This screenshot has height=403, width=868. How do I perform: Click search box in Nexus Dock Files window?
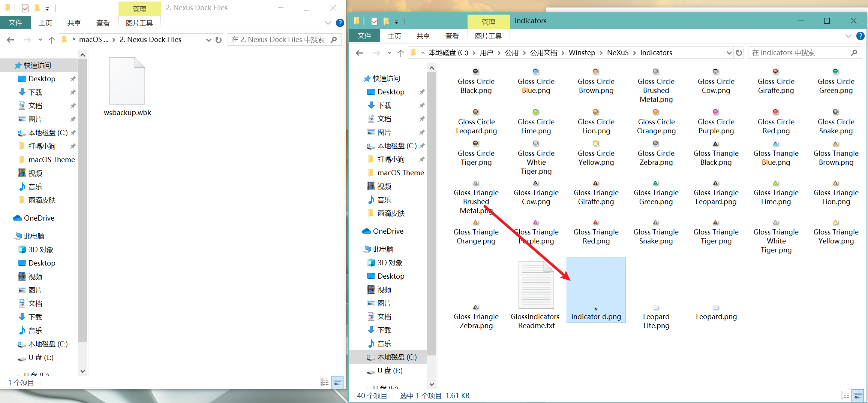(284, 40)
